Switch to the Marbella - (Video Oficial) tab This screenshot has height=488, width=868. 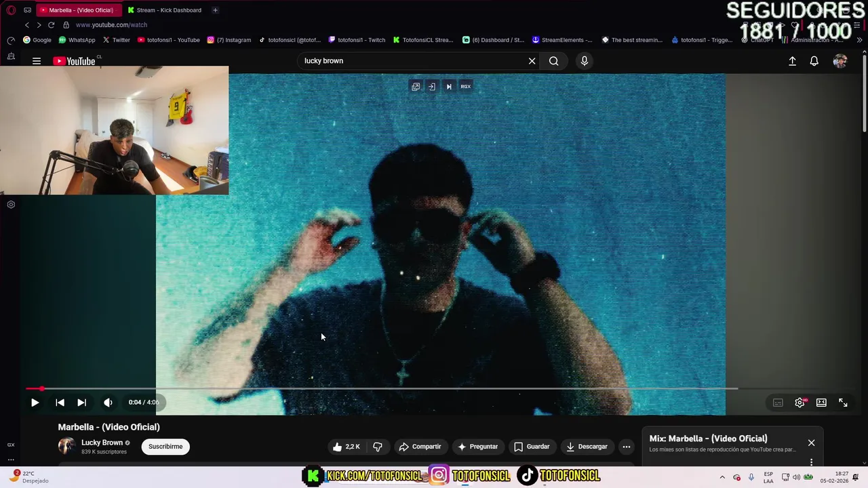(x=79, y=10)
